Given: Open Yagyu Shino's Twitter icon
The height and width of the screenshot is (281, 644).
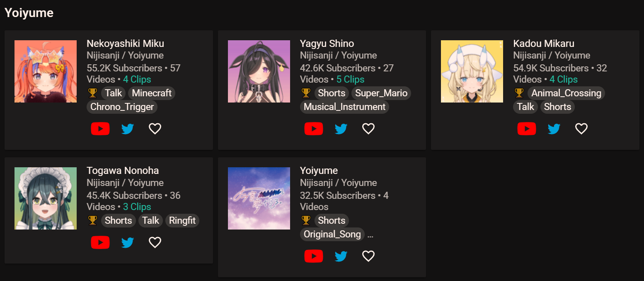Looking at the screenshot, I should [x=341, y=129].
